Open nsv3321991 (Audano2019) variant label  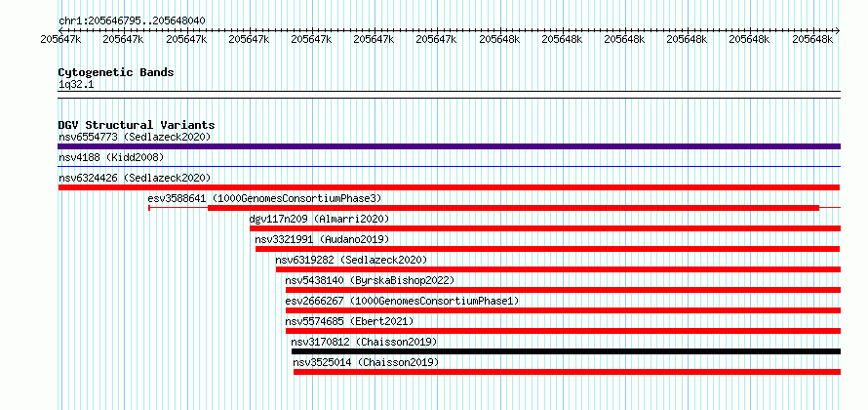[x=322, y=239]
